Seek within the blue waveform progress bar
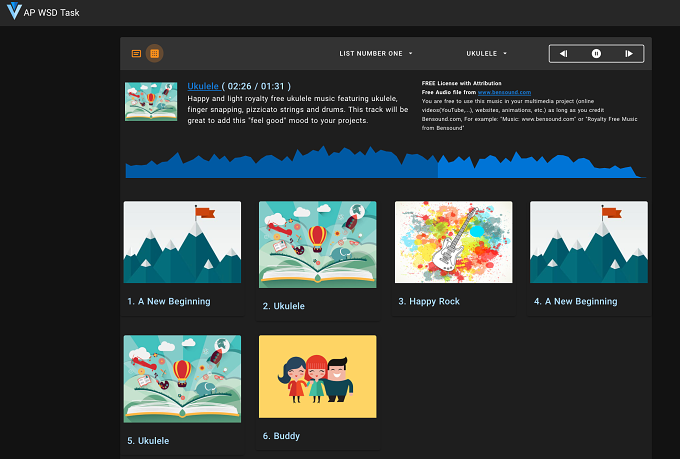This screenshot has height=459, width=680. 385,163
